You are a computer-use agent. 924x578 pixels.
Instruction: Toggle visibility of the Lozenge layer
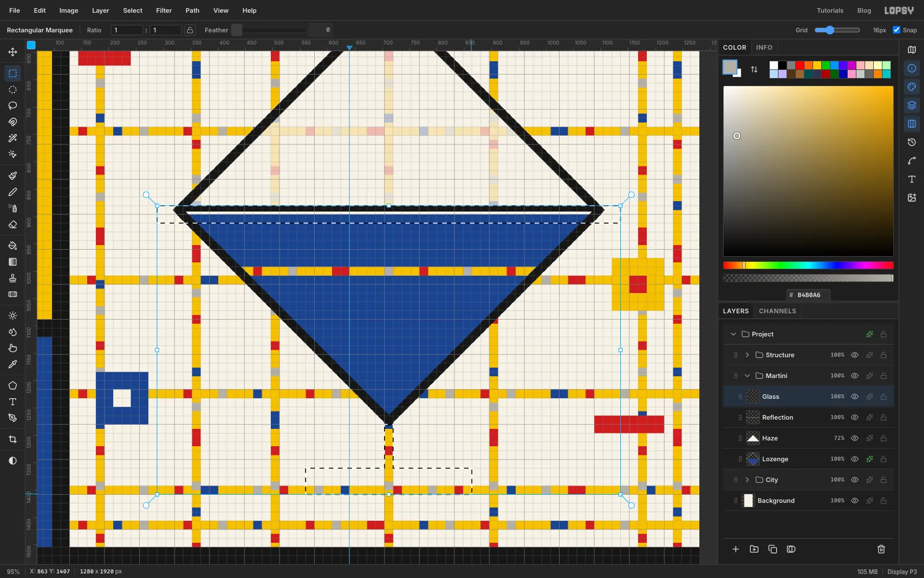pyautogui.click(x=855, y=459)
